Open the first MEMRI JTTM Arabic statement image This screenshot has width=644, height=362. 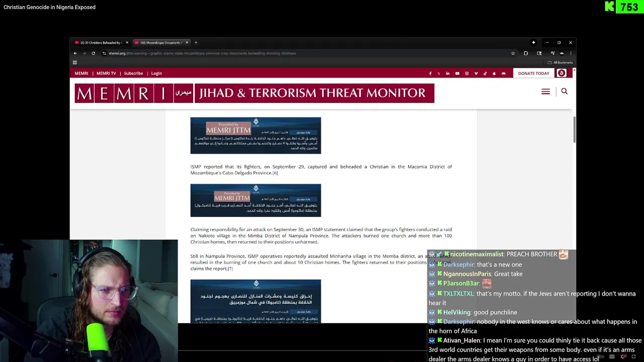[x=256, y=135]
